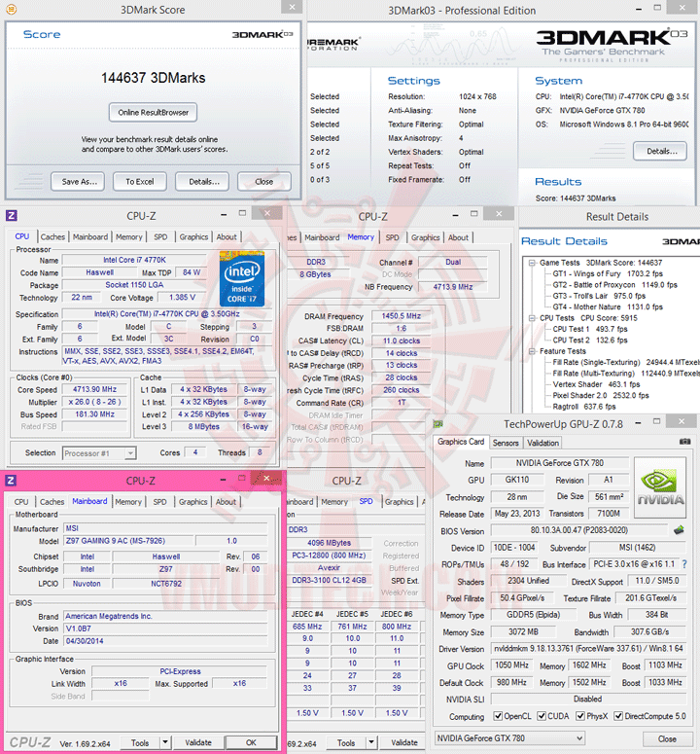Viewport: 700px width, 754px height.
Task: Click Details in the 3DMark Score window
Action: pos(204,181)
